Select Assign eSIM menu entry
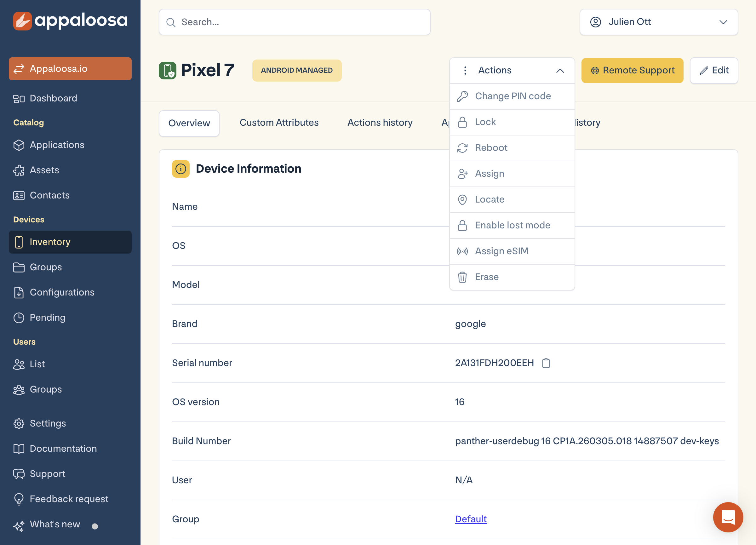Image resolution: width=756 pixels, height=545 pixels. [512, 251]
